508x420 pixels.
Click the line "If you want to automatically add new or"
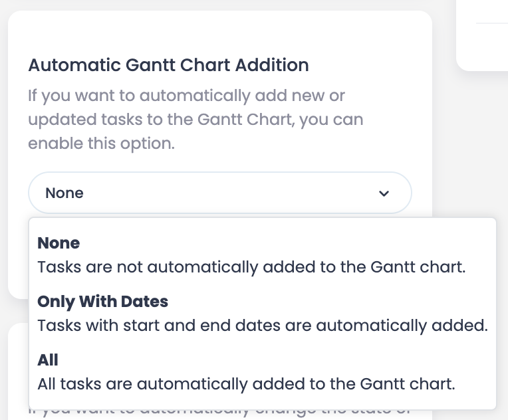pos(186,96)
